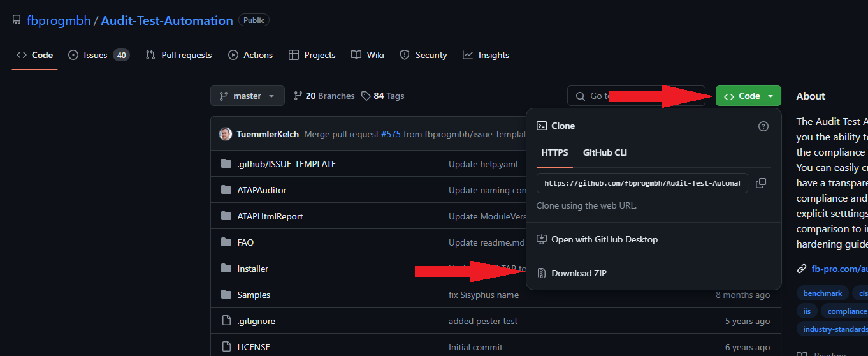Open the Security tab
868x356 pixels.
(x=423, y=55)
